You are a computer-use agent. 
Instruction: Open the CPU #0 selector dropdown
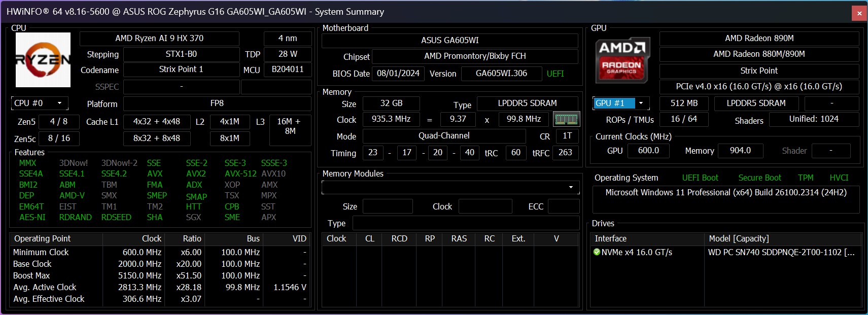point(40,103)
